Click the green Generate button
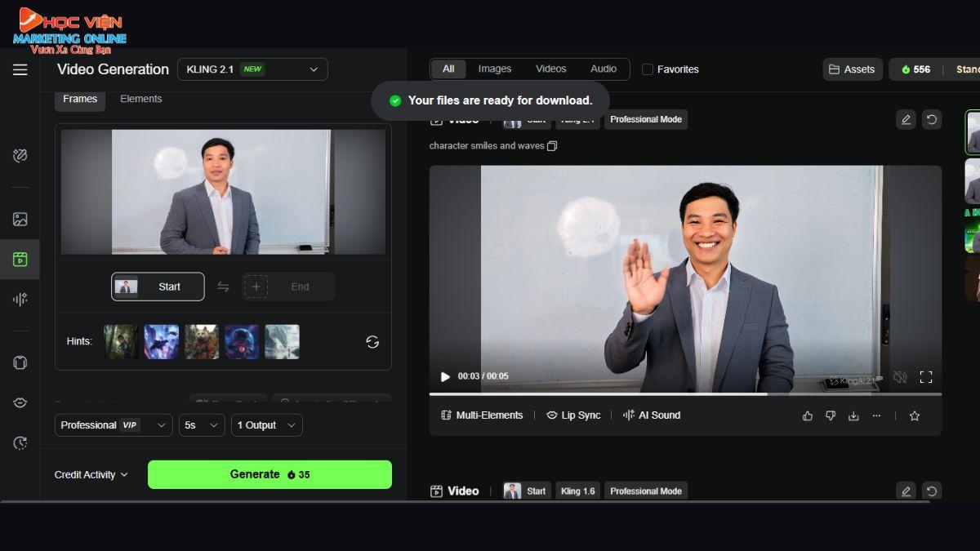Image resolution: width=980 pixels, height=551 pixels. (269, 474)
